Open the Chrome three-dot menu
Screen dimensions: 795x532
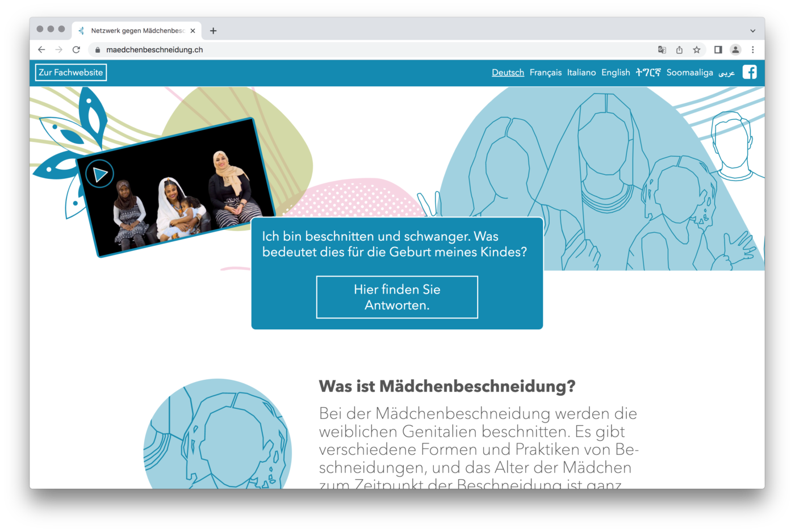click(x=753, y=49)
